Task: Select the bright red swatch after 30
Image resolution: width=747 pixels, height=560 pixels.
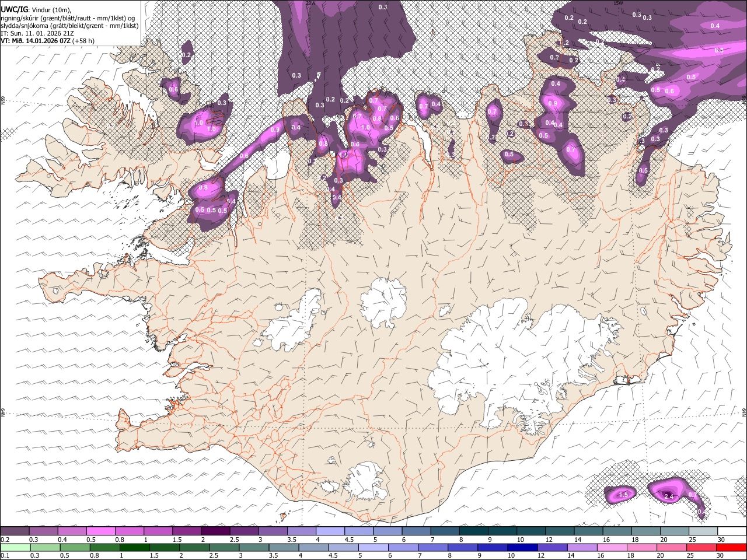Action: [731, 548]
